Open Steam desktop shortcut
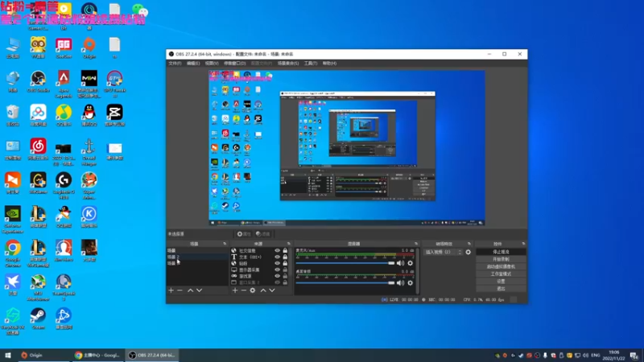This screenshot has width=644, height=362. click(38, 319)
